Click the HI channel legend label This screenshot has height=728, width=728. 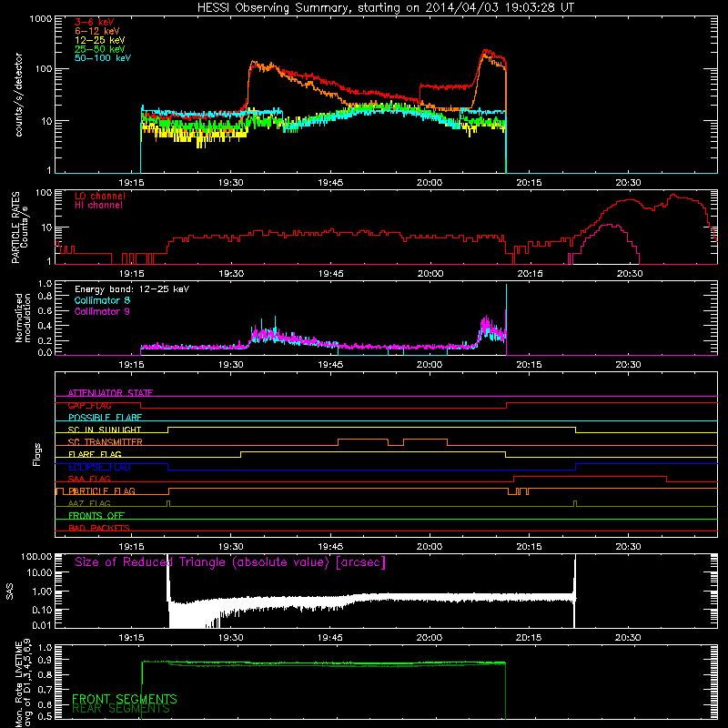[x=98, y=206]
